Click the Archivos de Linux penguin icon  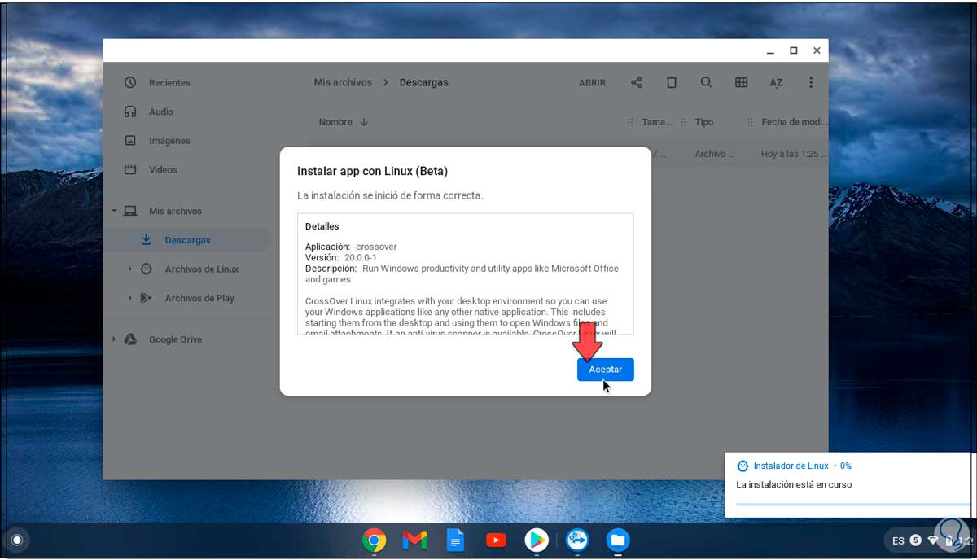pyautogui.click(x=147, y=269)
